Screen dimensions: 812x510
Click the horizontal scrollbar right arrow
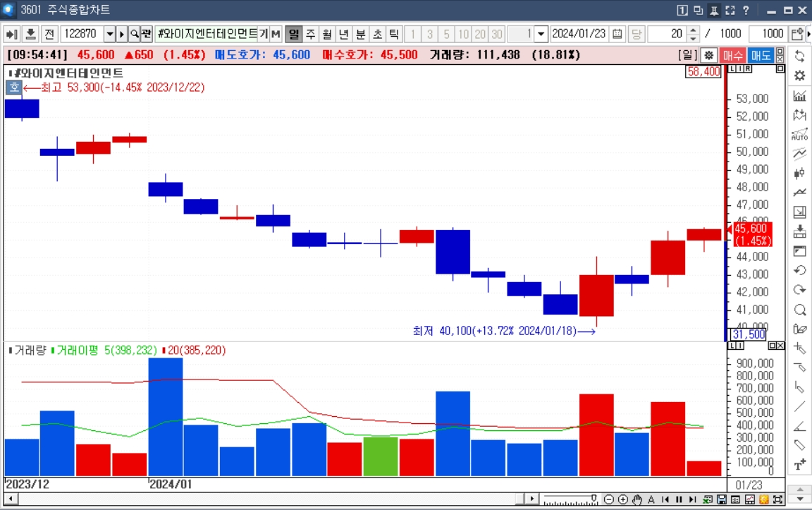click(532, 499)
